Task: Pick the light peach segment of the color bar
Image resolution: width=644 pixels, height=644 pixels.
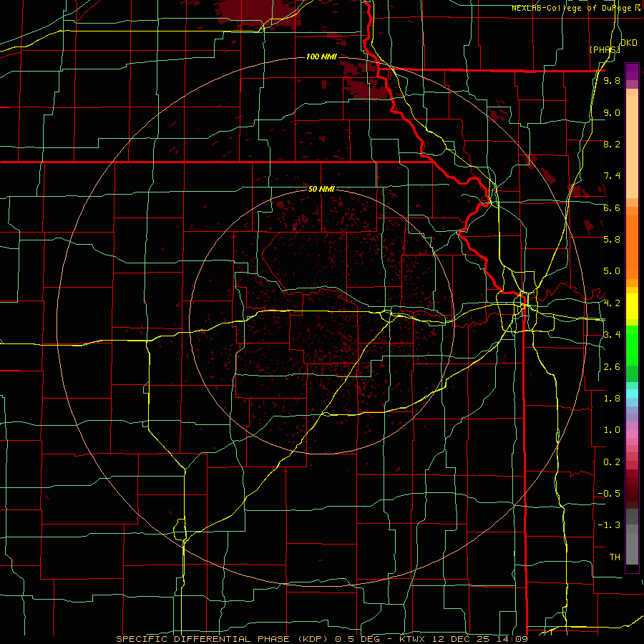Action: 632,147
